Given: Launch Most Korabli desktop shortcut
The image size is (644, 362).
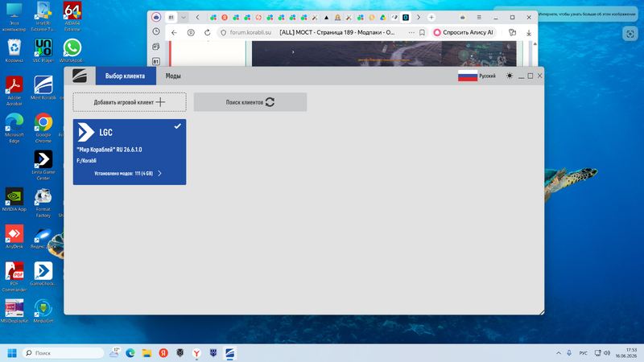Looking at the screenshot, I should [43, 88].
